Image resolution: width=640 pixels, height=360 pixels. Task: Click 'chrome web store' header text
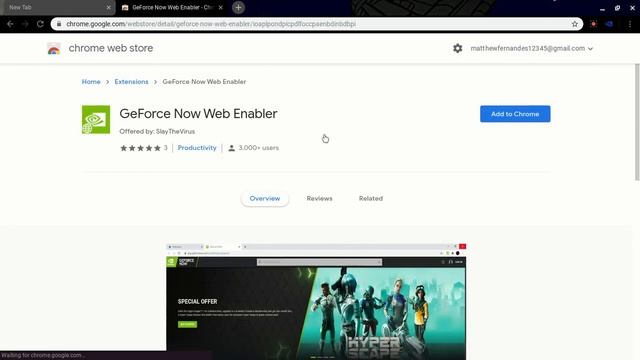click(111, 48)
